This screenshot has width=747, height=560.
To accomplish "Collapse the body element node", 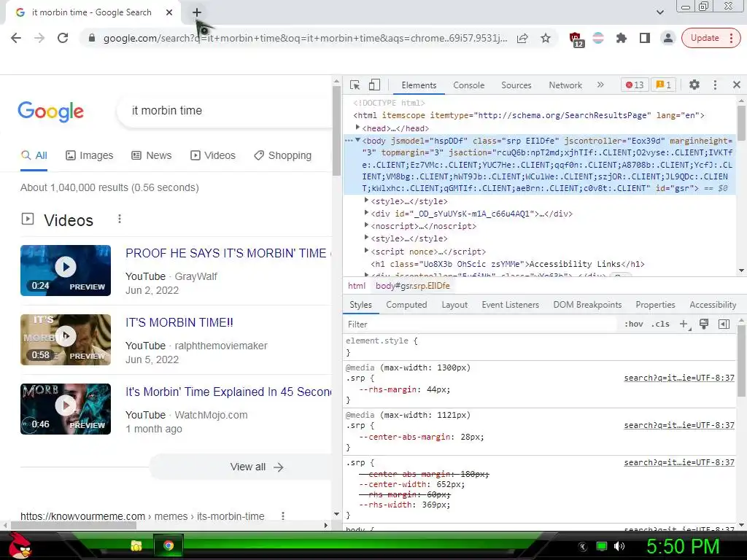I will click(357, 141).
